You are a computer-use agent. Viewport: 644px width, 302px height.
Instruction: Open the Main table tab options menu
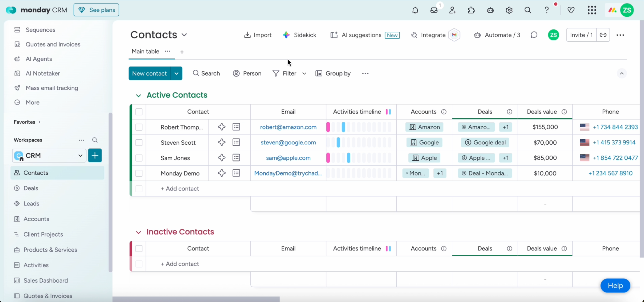coord(167,51)
